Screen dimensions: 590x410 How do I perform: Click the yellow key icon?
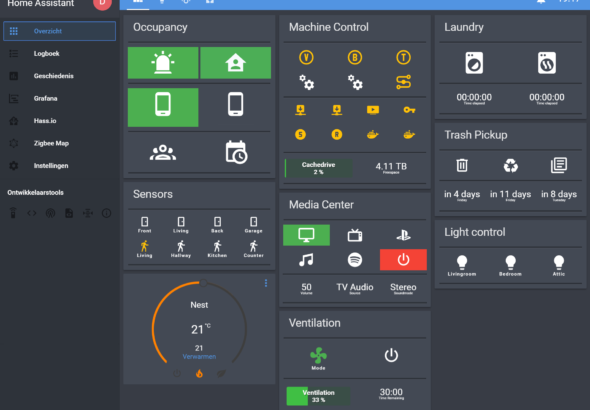click(409, 110)
